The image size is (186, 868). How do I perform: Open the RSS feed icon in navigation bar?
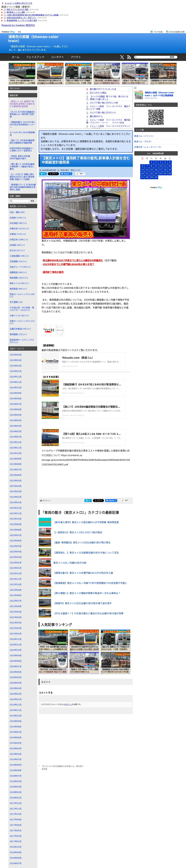click(129, 57)
